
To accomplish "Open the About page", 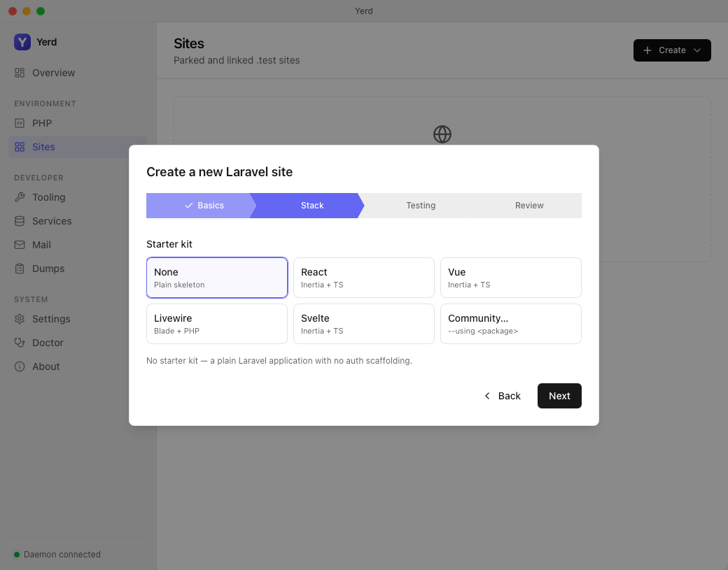I will pyautogui.click(x=78, y=366).
